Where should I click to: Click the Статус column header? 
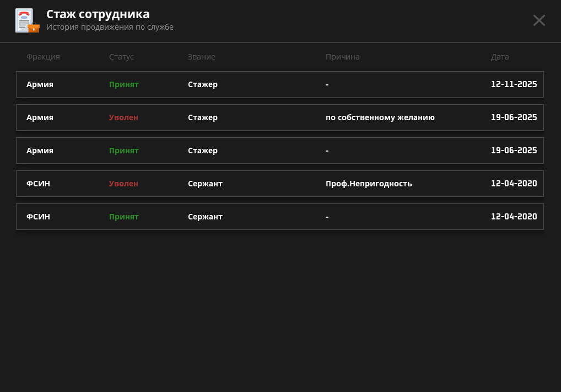121,57
